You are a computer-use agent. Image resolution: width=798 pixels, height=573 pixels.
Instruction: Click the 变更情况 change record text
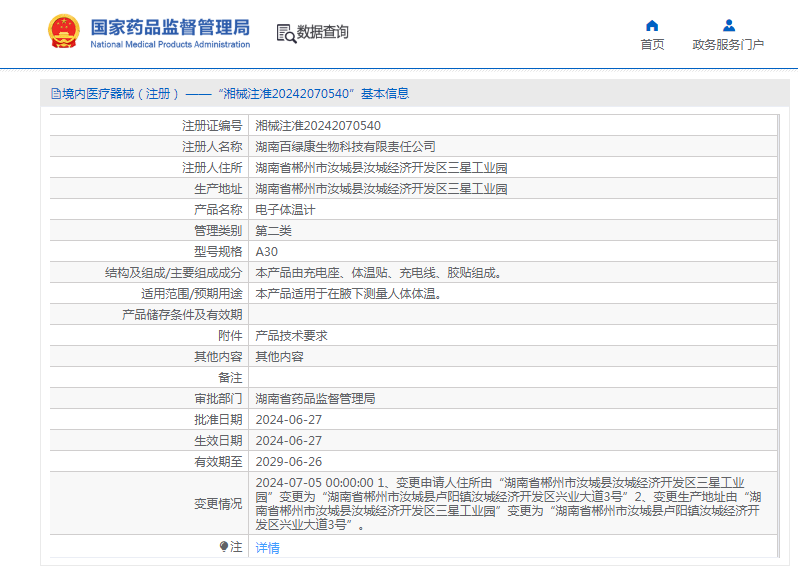[508, 503]
